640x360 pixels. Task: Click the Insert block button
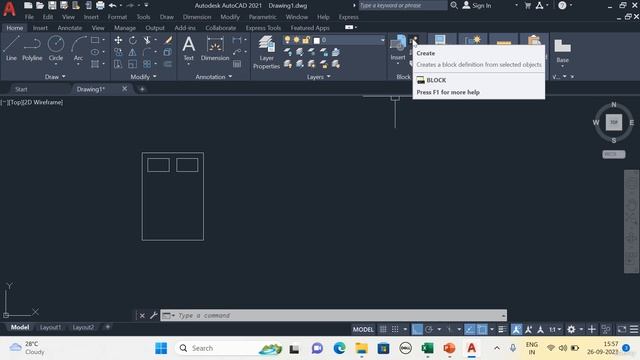tap(398, 48)
